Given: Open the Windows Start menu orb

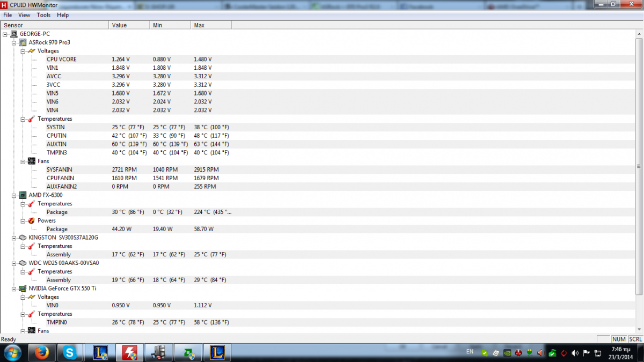Looking at the screenshot, I should click(12, 352).
